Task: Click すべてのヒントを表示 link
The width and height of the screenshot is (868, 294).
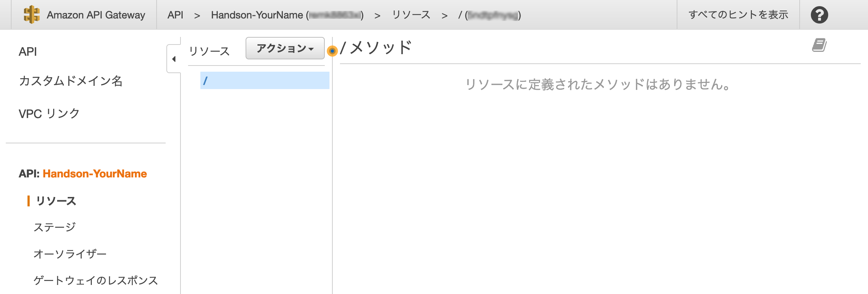Action: pyautogui.click(x=738, y=15)
